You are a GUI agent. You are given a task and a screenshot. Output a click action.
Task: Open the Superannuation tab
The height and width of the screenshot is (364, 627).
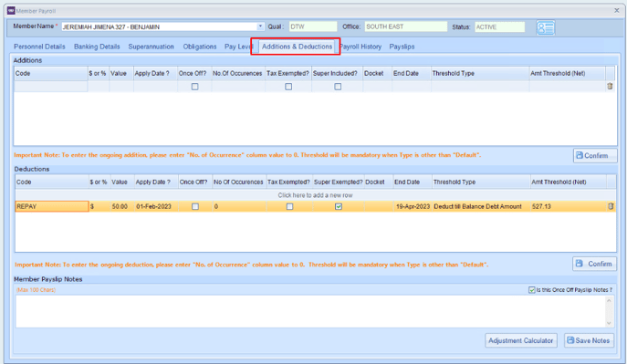(152, 47)
